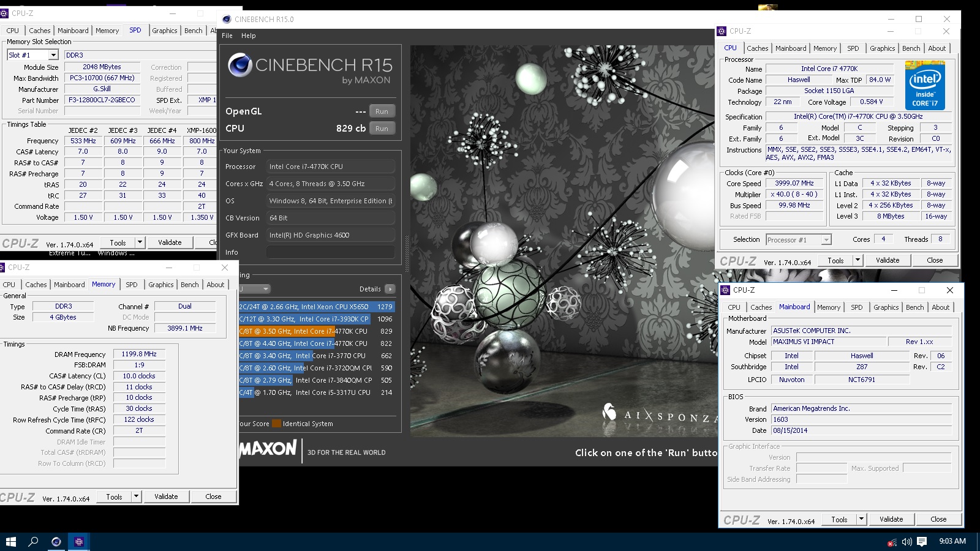980x551 pixels.
Task: Switch to Caches tab in SPD window
Action: (x=40, y=31)
